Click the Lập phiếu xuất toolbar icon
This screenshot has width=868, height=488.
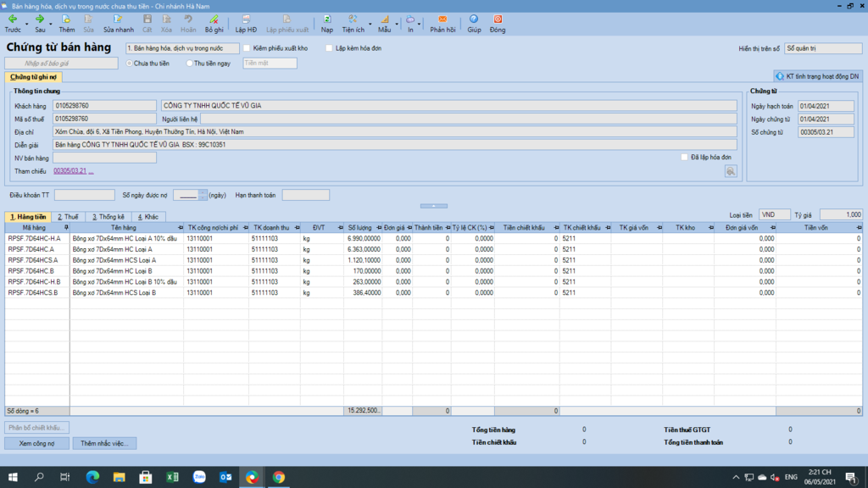tap(287, 24)
